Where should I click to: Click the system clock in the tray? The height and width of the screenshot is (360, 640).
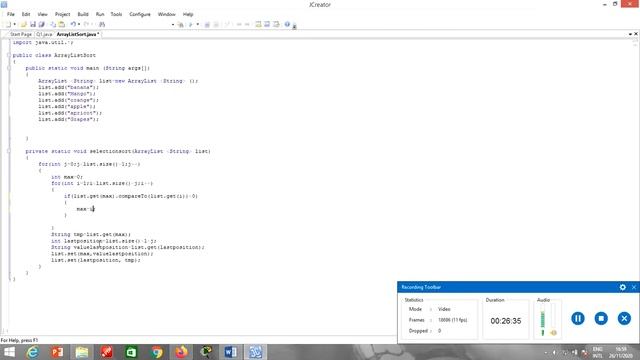(x=621, y=353)
